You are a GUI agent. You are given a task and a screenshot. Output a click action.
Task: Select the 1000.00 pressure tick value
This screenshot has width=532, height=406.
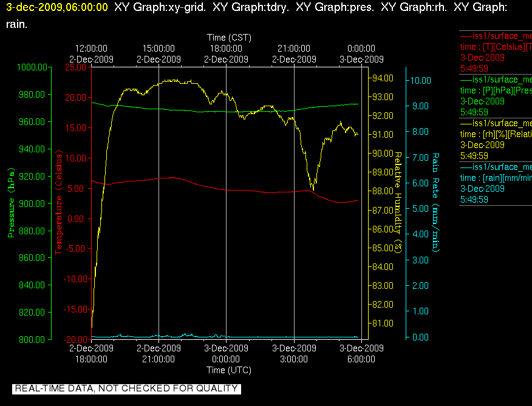tap(32, 67)
